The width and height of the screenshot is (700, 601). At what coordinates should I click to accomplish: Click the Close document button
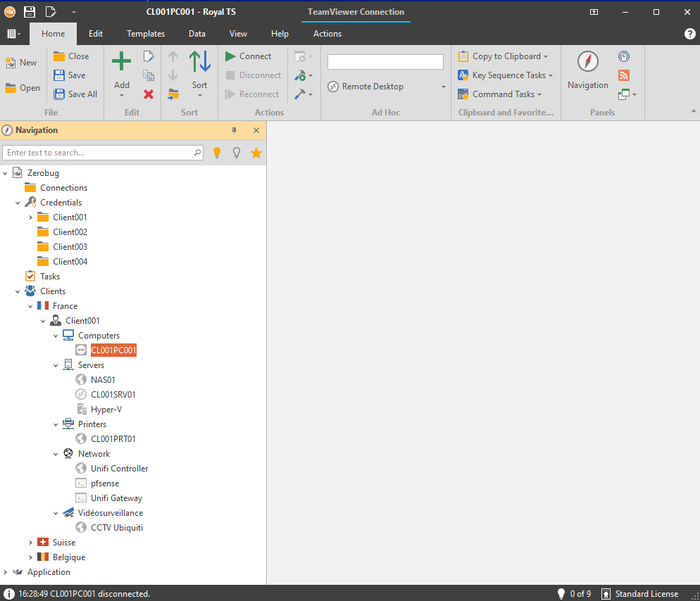[x=71, y=56]
